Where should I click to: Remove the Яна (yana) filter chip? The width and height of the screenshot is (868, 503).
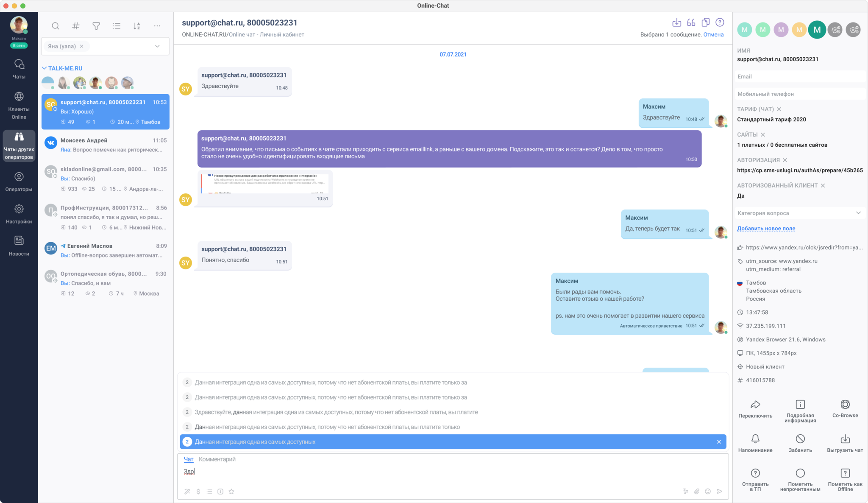coord(82,46)
